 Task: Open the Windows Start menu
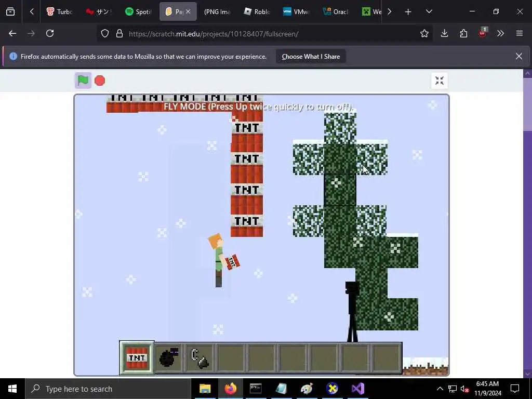coord(12,389)
